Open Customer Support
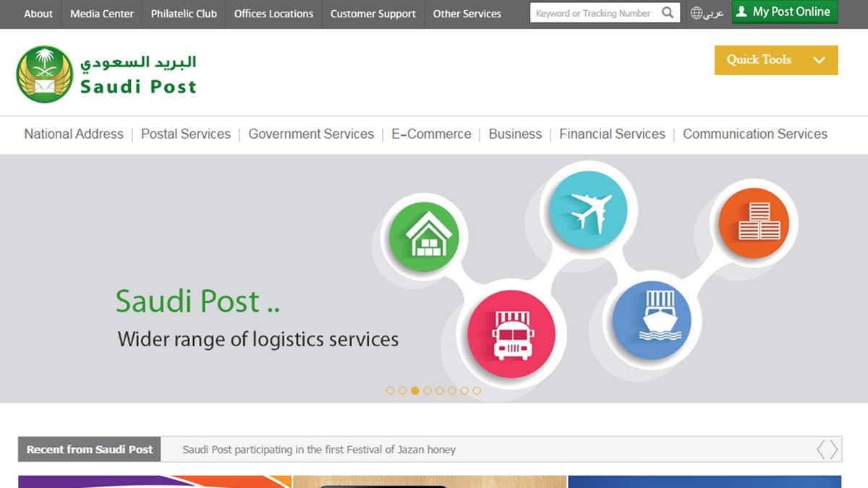The width and height of the screenshot is (868, 488). pyautogui.click(x=373, y=14)
